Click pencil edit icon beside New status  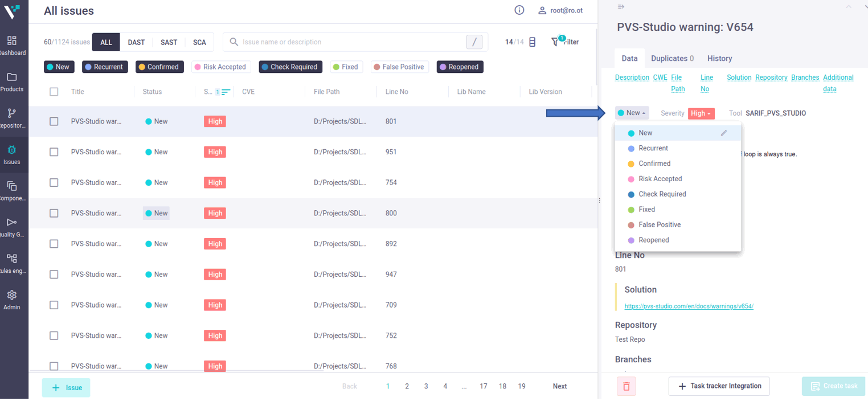[724, 133]
